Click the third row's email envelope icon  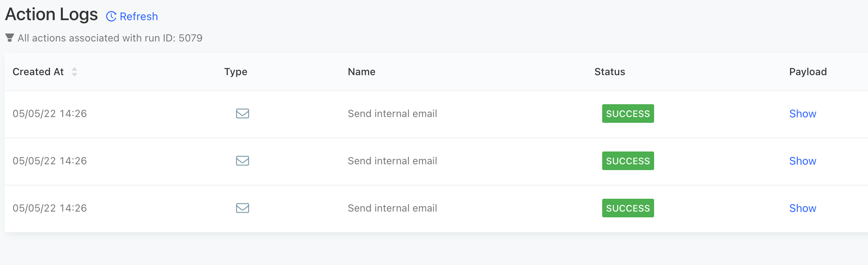click(x=243, y=208)
